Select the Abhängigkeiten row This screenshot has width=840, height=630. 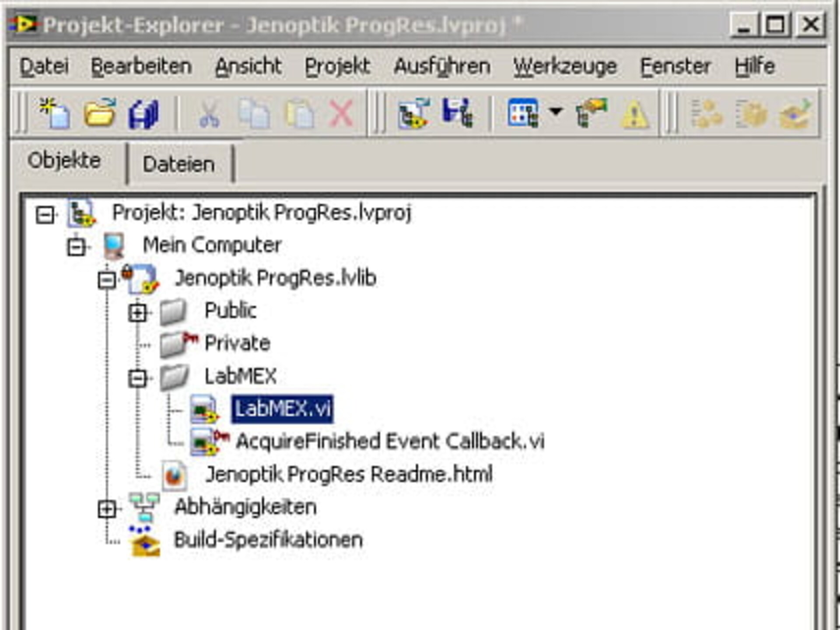point(245,507)
